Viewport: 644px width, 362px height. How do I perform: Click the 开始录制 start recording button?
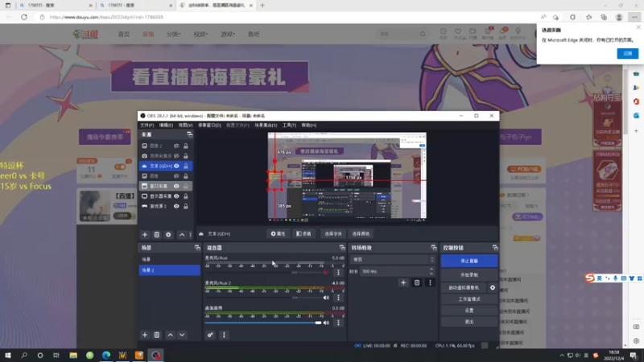(469, 275)
